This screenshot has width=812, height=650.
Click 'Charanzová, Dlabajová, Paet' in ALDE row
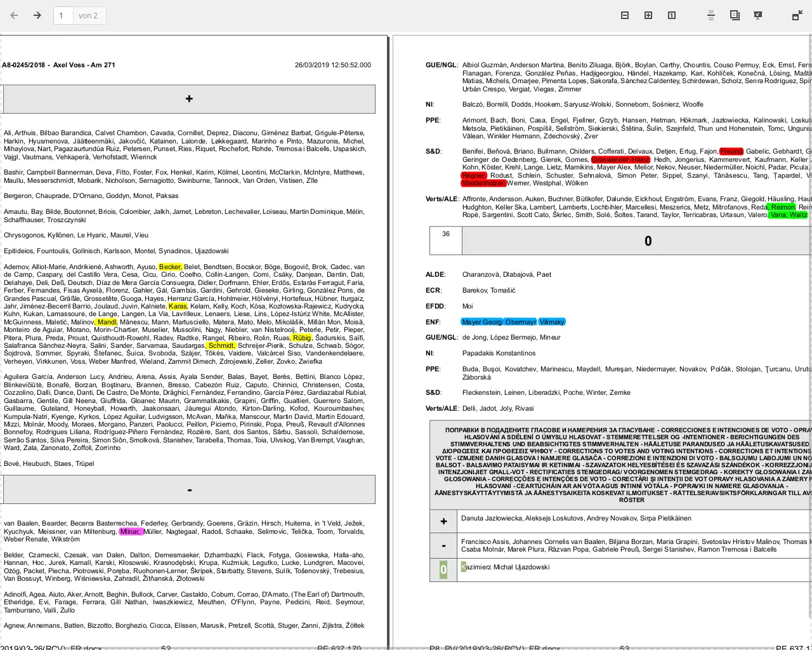click(x=507, y=275)
